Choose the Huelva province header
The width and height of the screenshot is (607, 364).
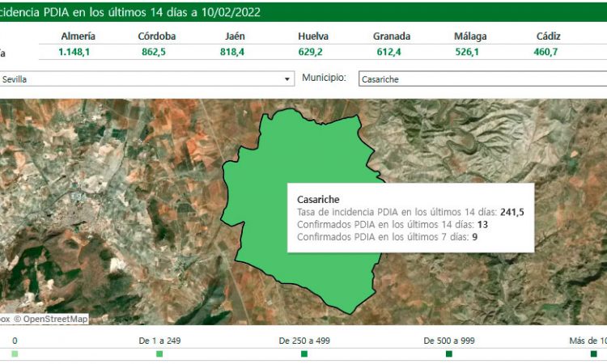pyautogui.click(x=313, y=36)
